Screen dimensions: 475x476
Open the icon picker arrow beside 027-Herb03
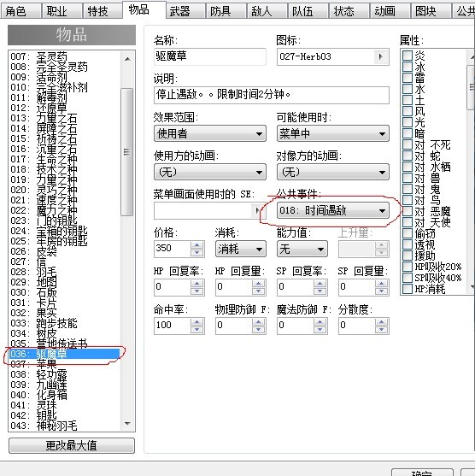point(381,56)
